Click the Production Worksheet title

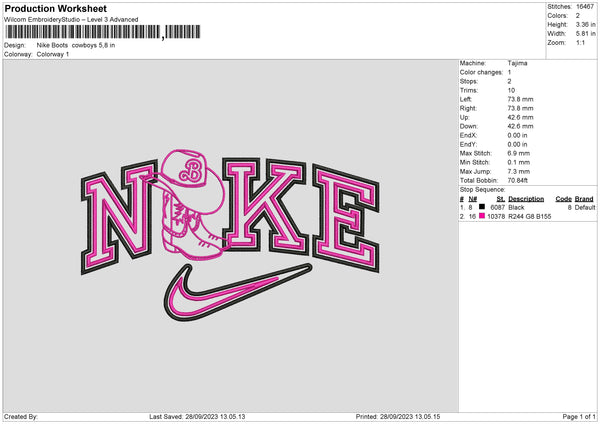(55, 8)
